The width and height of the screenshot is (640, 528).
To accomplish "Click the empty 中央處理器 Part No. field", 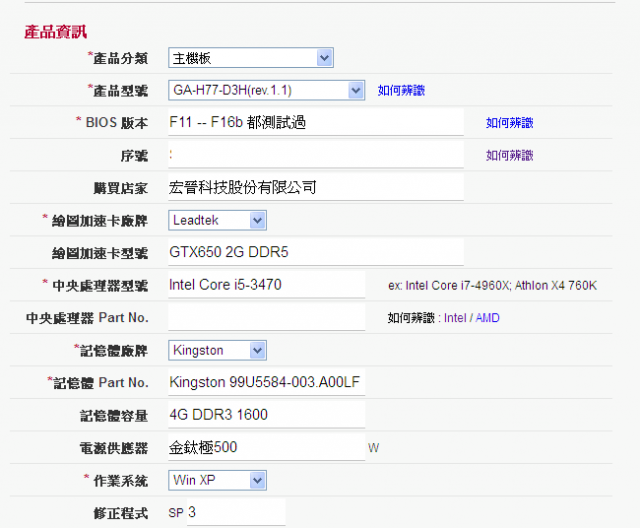I will pyautogui.click(x=267, y=317).
